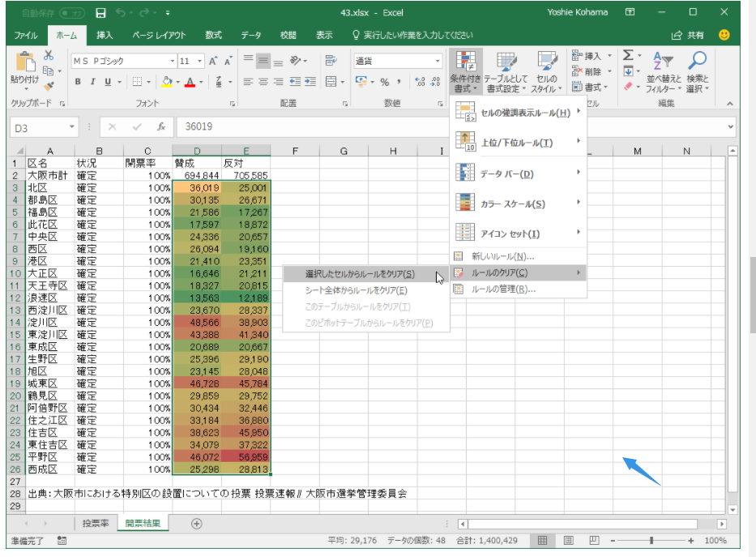Toggle align text left

(x=248, y=82)
